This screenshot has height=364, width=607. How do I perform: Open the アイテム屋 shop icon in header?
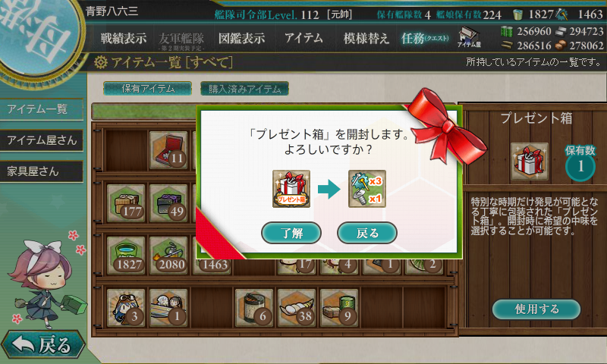(x=469, y=37)
